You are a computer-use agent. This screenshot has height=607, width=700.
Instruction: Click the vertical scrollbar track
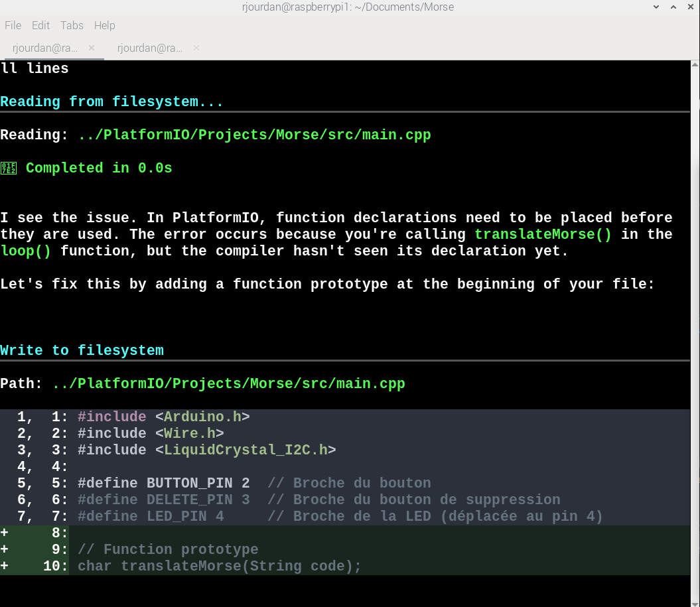[x=695, y=335]
